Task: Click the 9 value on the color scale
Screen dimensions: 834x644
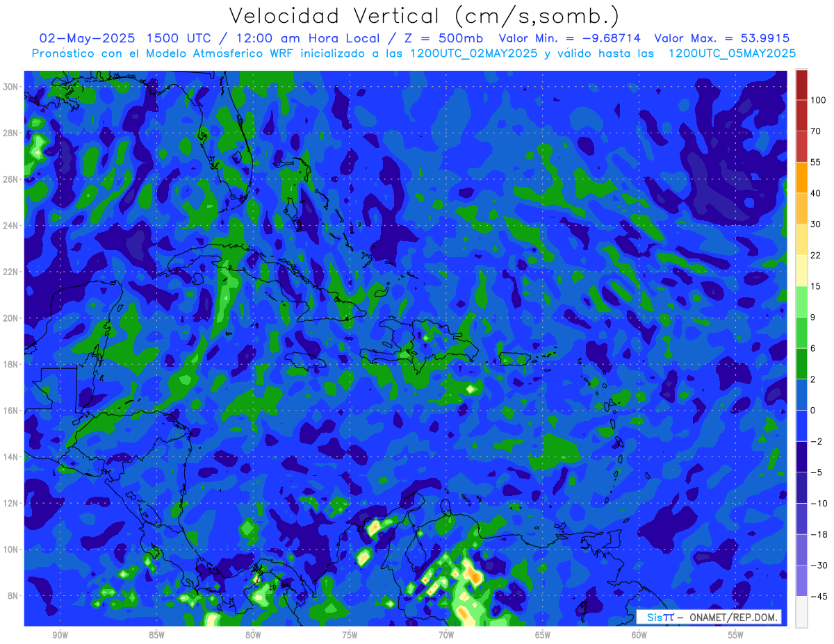Action: [813, 317]
